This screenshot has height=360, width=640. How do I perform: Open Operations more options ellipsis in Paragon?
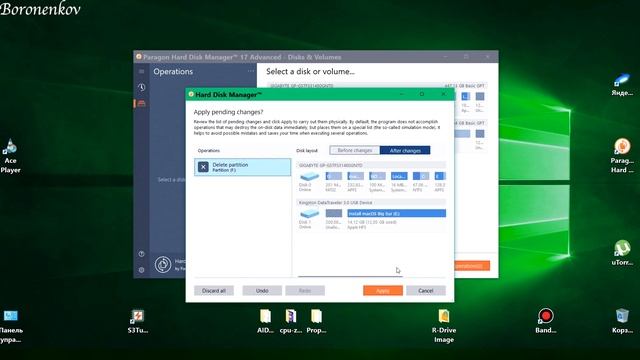click(251, 71)
